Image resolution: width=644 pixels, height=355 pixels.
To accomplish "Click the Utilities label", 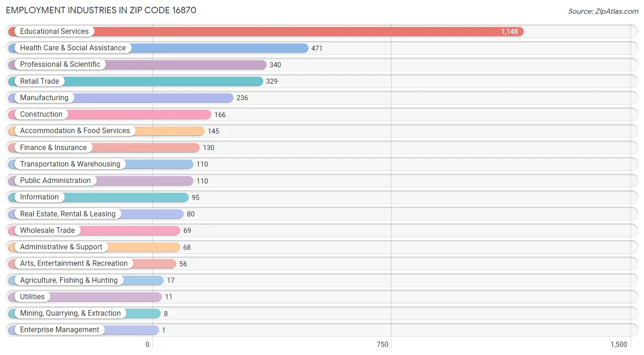I will 33,297.
